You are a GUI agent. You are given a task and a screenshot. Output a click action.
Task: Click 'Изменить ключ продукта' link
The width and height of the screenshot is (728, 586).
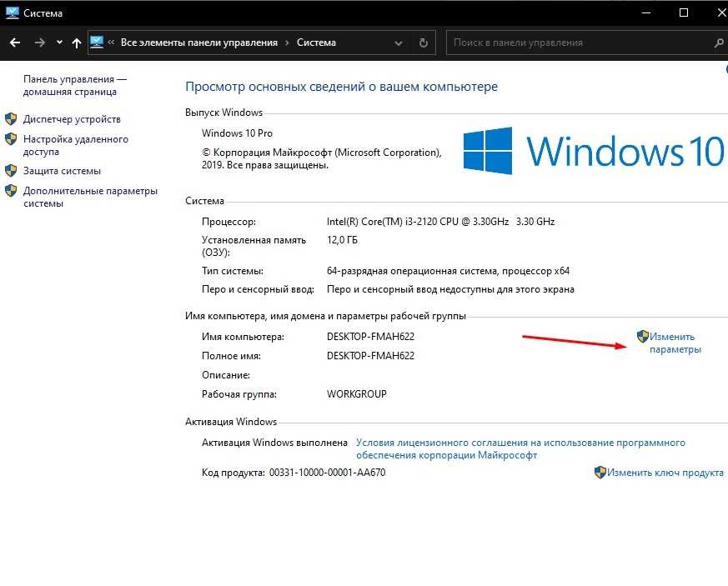pos(665,473)
